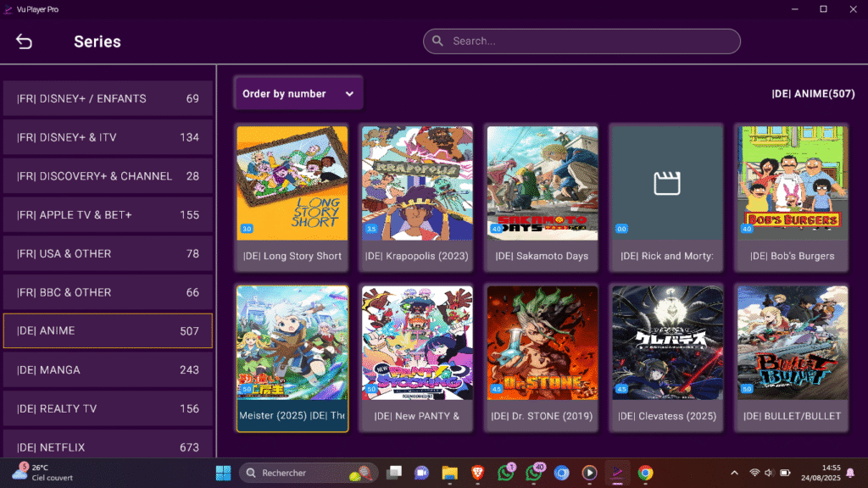The image size is (868, 488).
Task: Open the Windows Start menu
Action: [224, 473]
